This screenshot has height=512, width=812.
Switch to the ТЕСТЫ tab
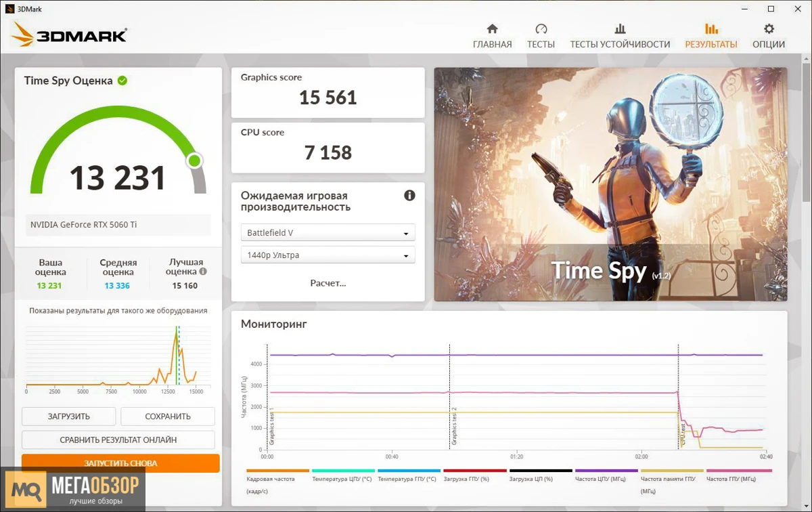541,37
